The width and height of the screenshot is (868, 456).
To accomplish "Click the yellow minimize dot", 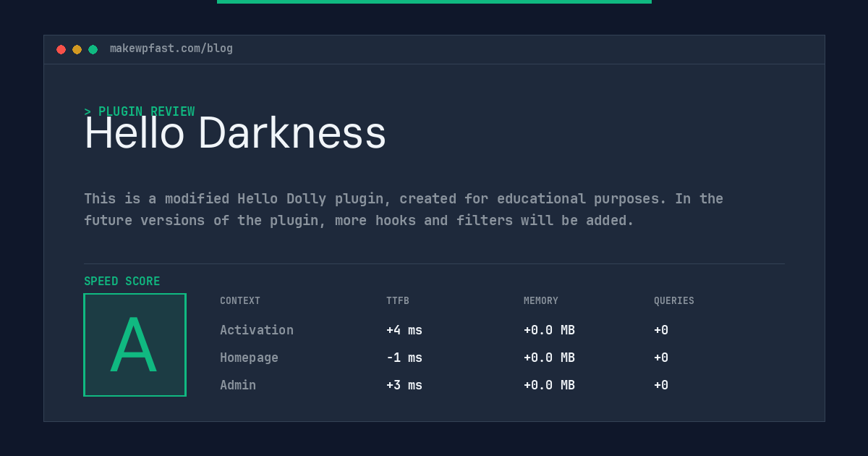I will tap(77, 49).
